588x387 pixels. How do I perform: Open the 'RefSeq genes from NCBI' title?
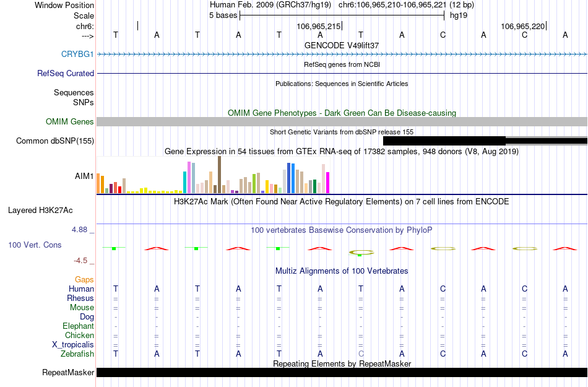(342, 64)
